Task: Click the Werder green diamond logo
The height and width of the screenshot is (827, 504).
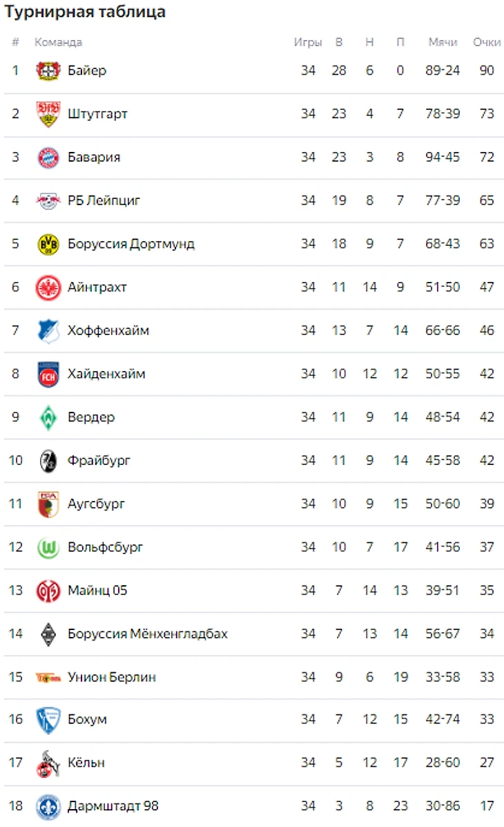Action: coord(48,417)
